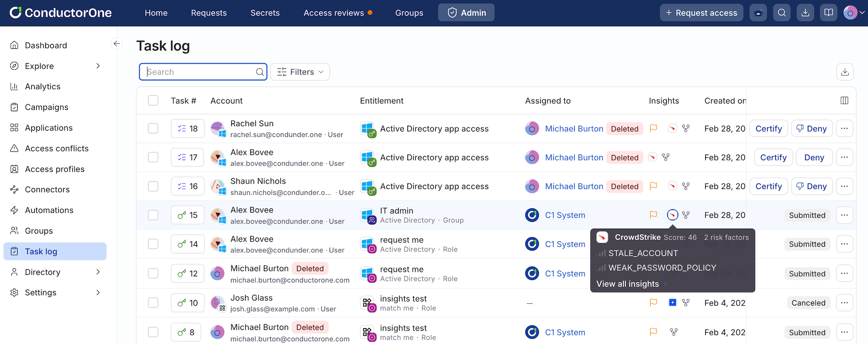This screenshot has height=344, width=868.
Task: Open the Filters dropdown
Action: pyautogui.click(x=300, y=72)
